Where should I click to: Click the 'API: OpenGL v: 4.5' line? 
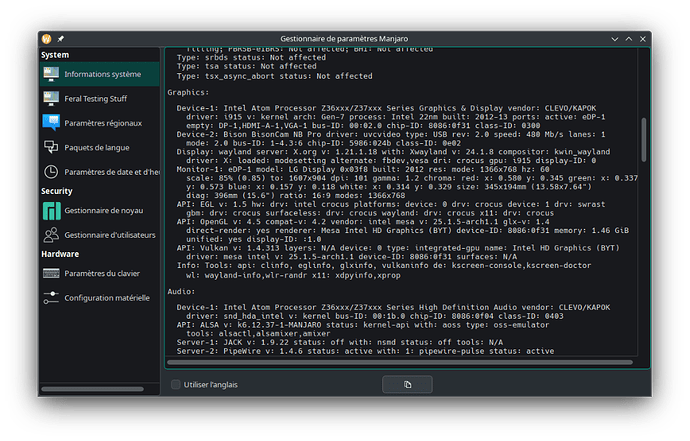363,222
